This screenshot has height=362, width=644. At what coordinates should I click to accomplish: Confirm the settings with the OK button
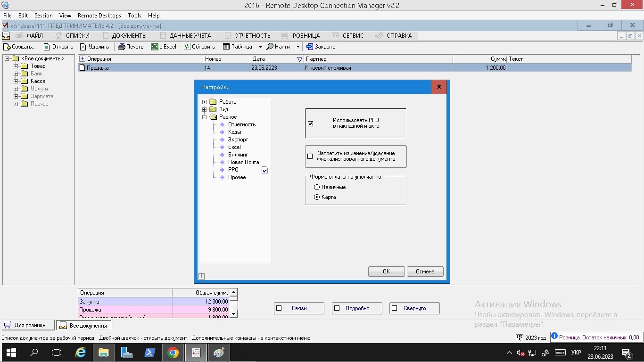pos(386,271)
